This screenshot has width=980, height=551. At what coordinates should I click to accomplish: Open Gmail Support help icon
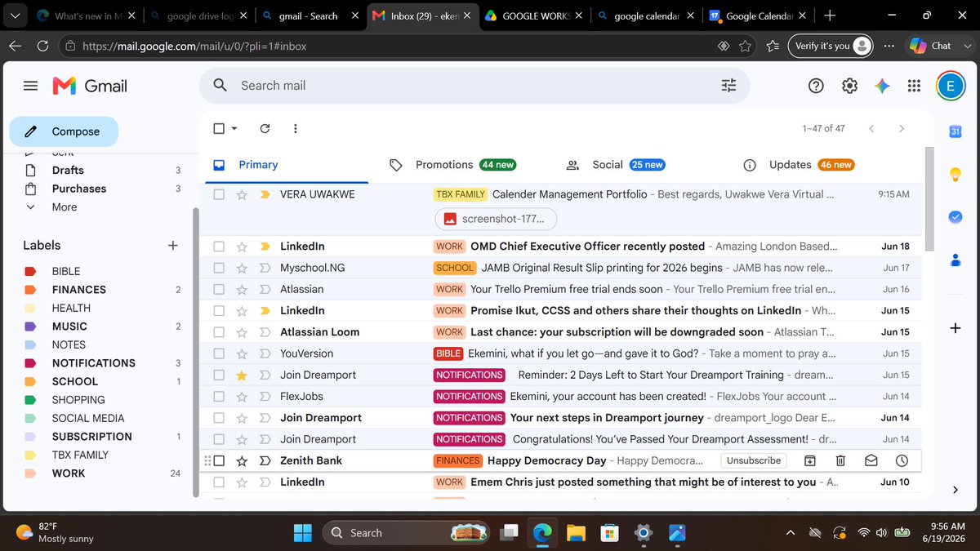816,86
